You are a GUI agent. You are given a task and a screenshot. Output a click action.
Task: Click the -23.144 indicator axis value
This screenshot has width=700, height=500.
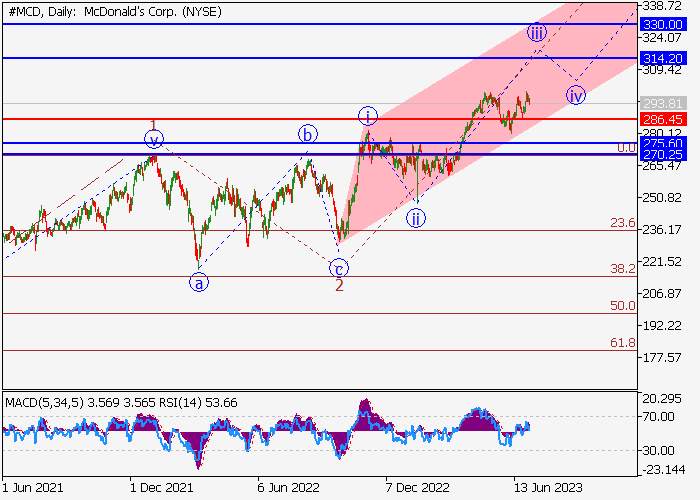(663, 470)
